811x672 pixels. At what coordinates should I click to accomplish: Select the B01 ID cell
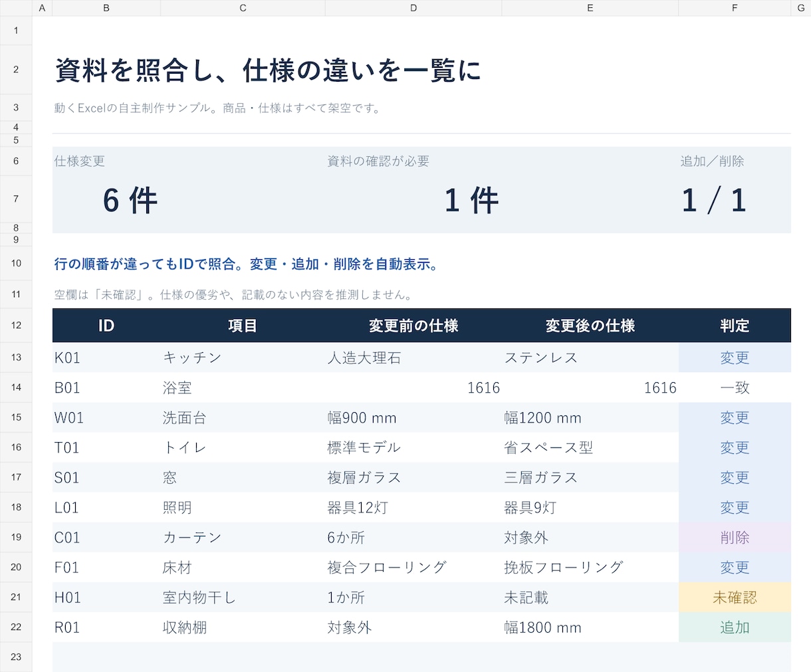106,388
